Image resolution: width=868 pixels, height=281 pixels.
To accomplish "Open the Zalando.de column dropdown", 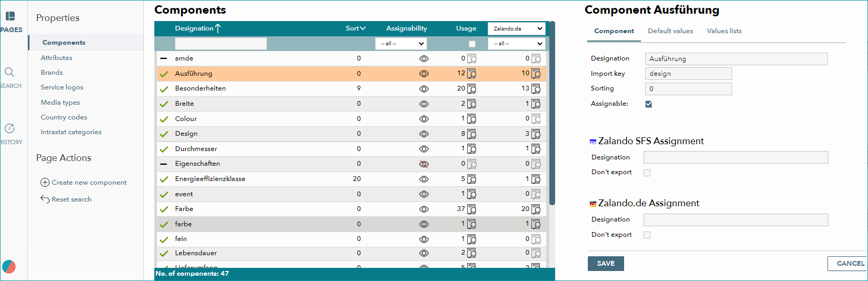I will click(x=517, y=28).
